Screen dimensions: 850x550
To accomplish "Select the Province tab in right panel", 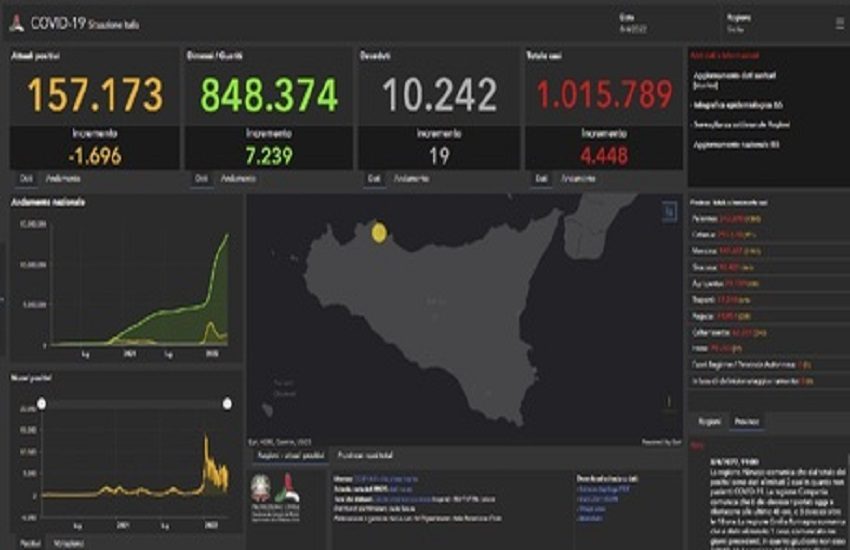I will pyautogui.click(x=746, y=422).
